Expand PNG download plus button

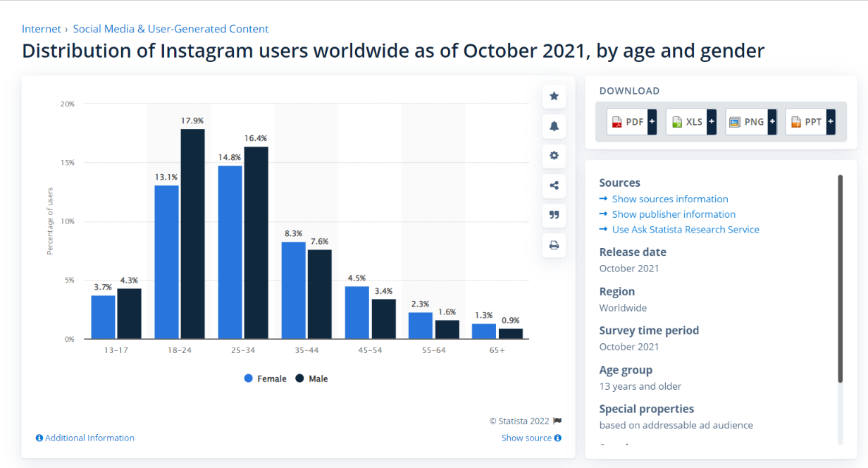tap(772, 122)
